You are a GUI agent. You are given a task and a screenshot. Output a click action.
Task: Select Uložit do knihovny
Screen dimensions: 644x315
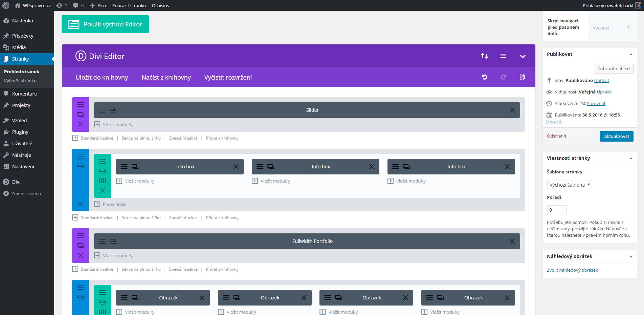102,77
